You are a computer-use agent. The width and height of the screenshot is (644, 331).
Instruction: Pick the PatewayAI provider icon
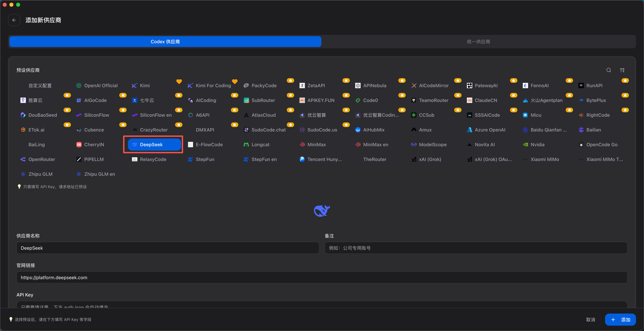point(470,86)
